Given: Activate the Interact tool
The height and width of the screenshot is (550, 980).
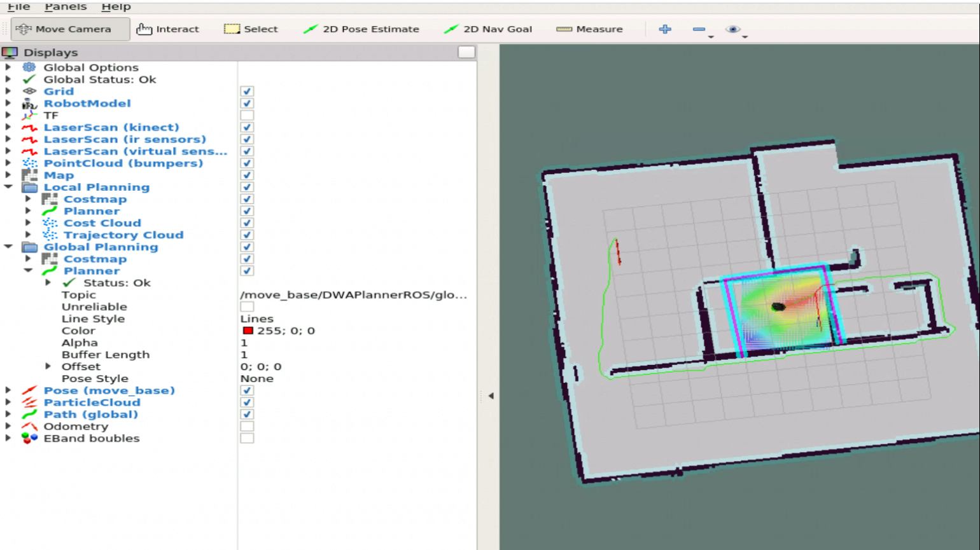Looking at the screenshot, I should click(x=168, y=29).
